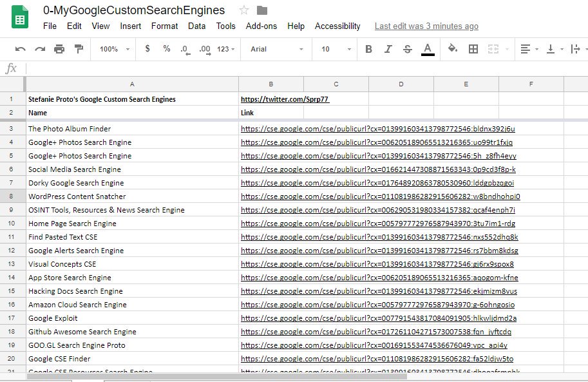Open the Help menu
588x382 pixels.
coord(296,26)
